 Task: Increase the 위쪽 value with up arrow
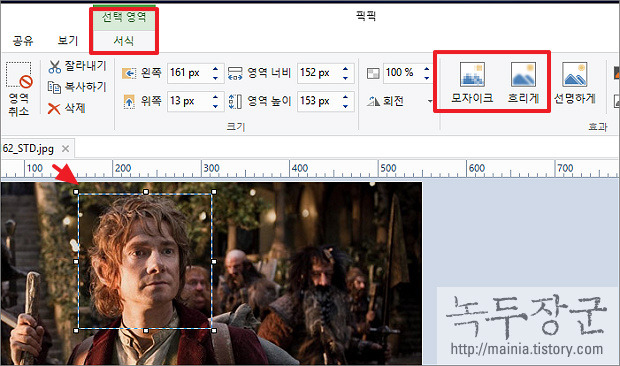[215, 97]
